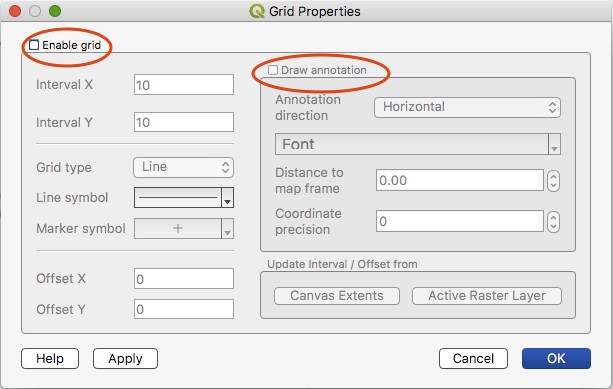Open the Grid type dropdown
The height and width of the screenshot is (389, 613).
(x=183, y=167)
